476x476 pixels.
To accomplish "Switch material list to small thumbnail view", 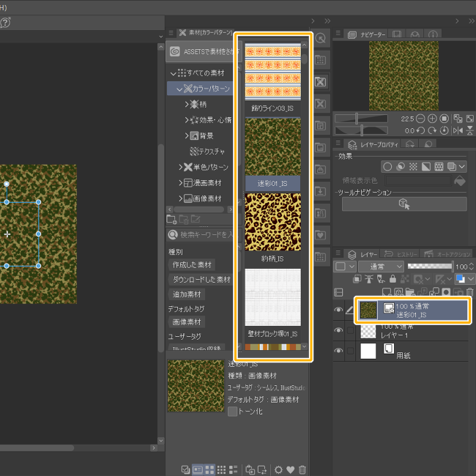I will 221,469.
